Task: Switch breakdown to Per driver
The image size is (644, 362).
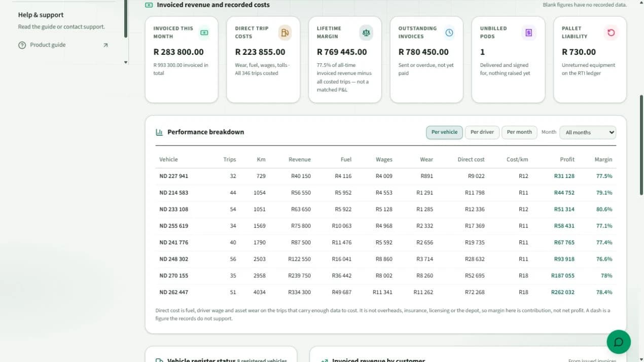Action: tap(482, 132)
